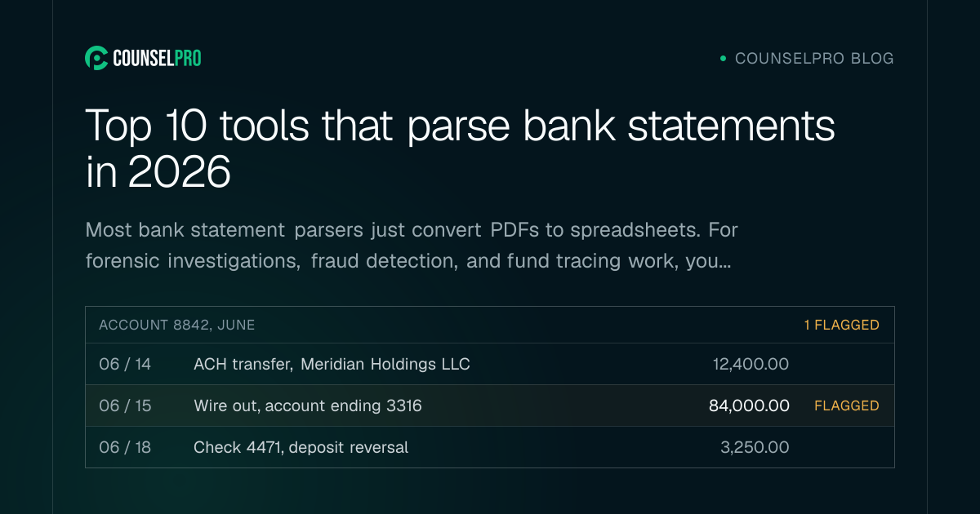Click the FLAGGED tag on wire row
Viewport: 980px width, 514px height.
[x=847, y=405]
